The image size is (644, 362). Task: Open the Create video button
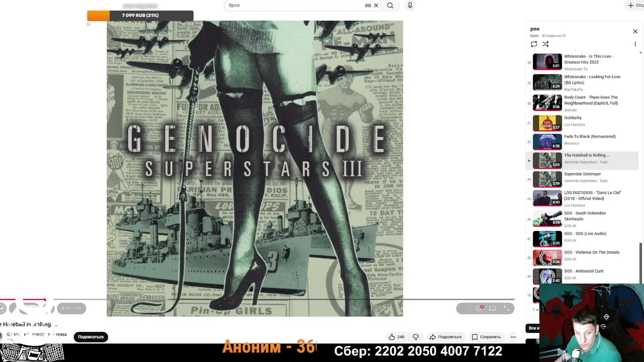click(x=635, y=6)
